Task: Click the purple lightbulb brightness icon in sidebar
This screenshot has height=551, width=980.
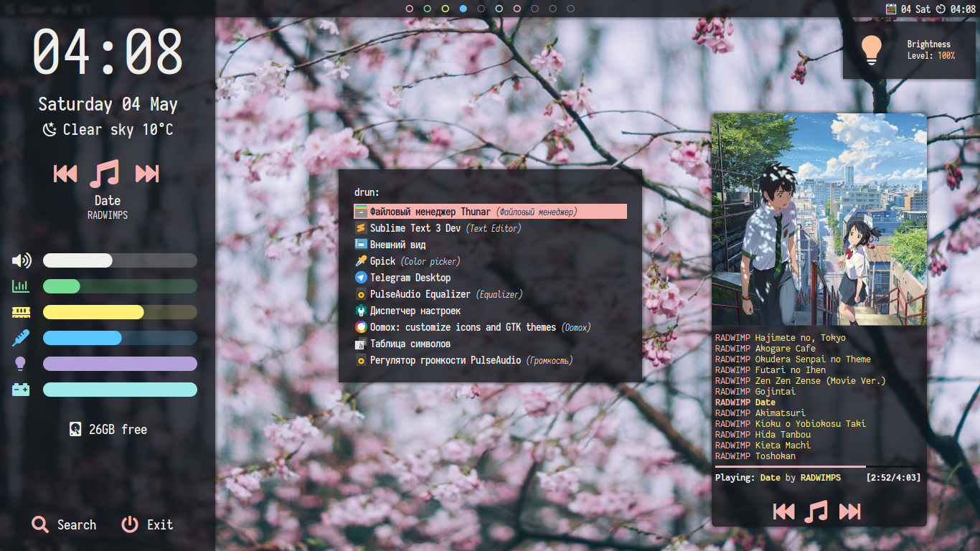Action: point(20,364)
